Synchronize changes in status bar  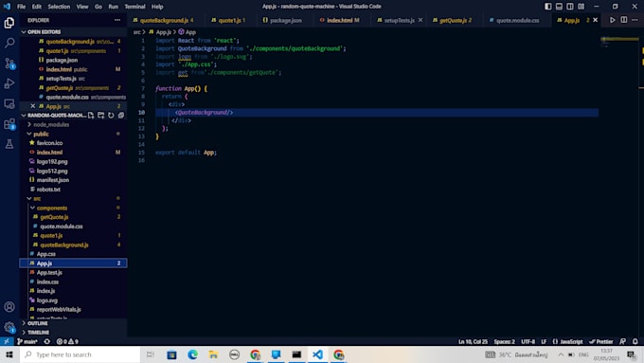(x=47, y=341)
